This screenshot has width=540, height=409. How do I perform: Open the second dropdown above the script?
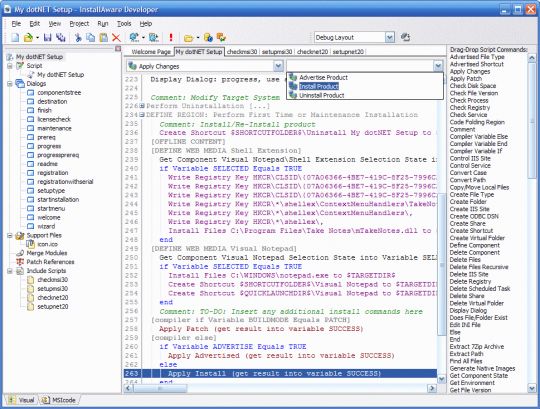[x=438, y=66]
